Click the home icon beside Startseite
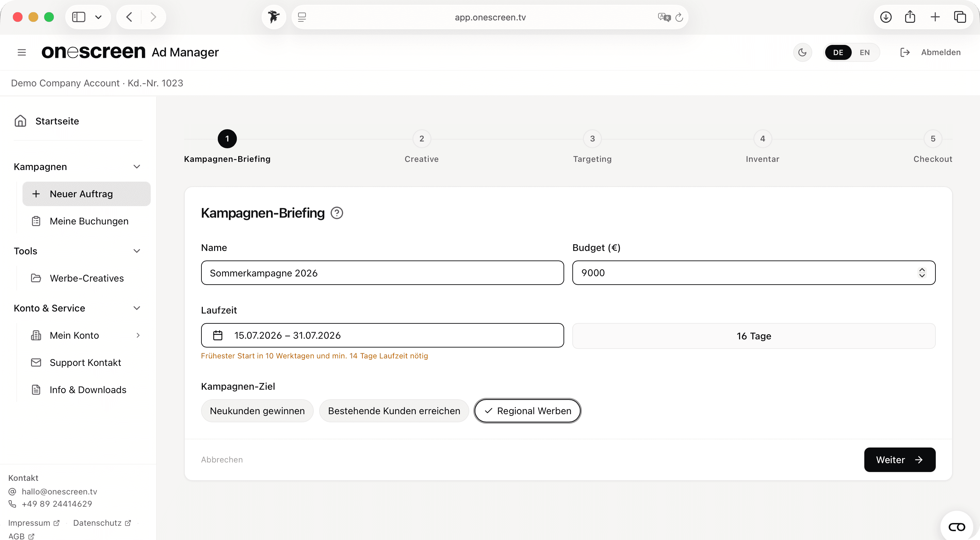Viewport: 980px width, 540px height. pos(20,121)
